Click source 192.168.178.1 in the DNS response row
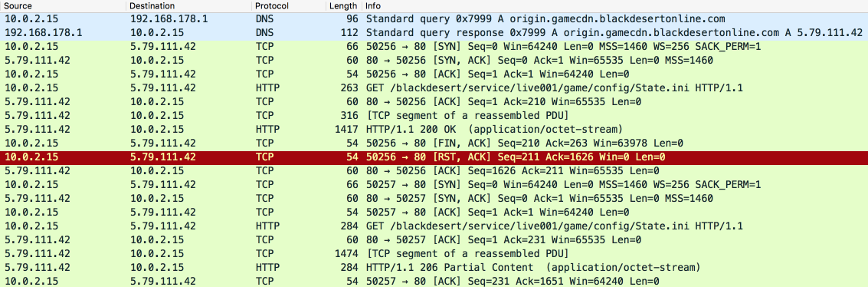This screenshot has height=287, width=868. click(43, 32)
